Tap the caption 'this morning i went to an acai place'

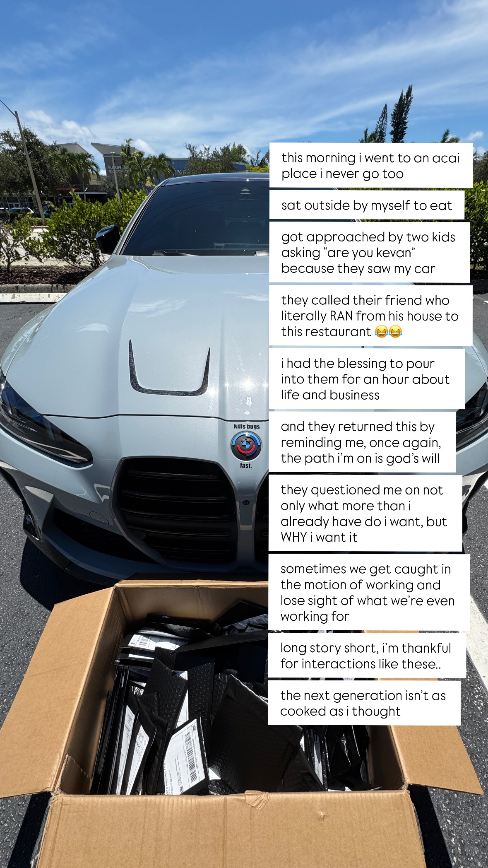(371, 166)
